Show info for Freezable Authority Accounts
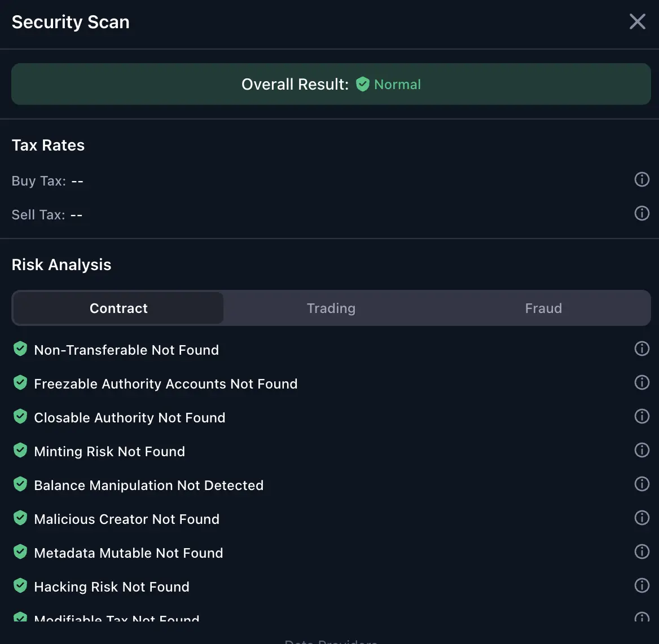659x644 pixels. [x=642, y=382]
